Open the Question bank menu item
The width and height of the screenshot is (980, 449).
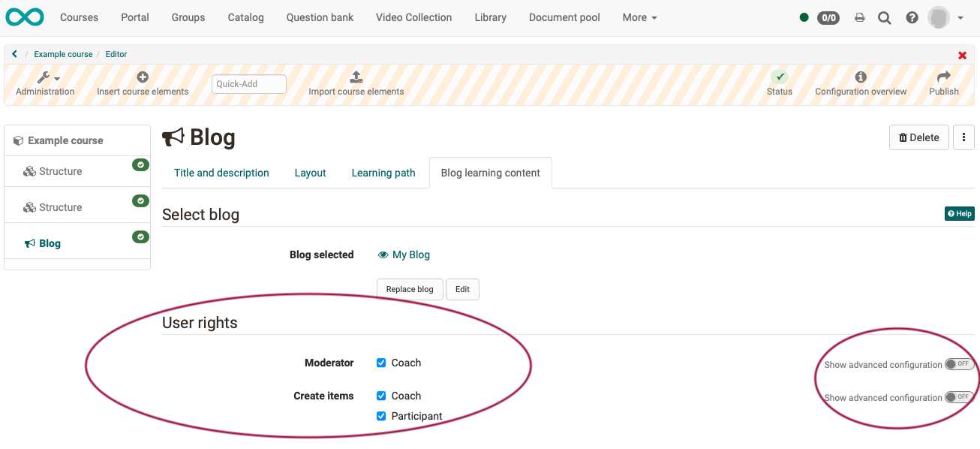[x=320, y=17]
